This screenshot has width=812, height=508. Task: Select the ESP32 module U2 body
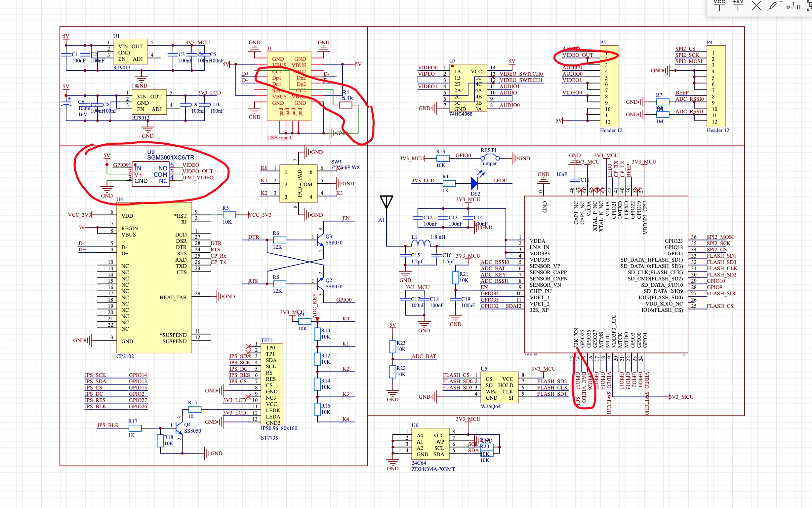tap(606, 274)
